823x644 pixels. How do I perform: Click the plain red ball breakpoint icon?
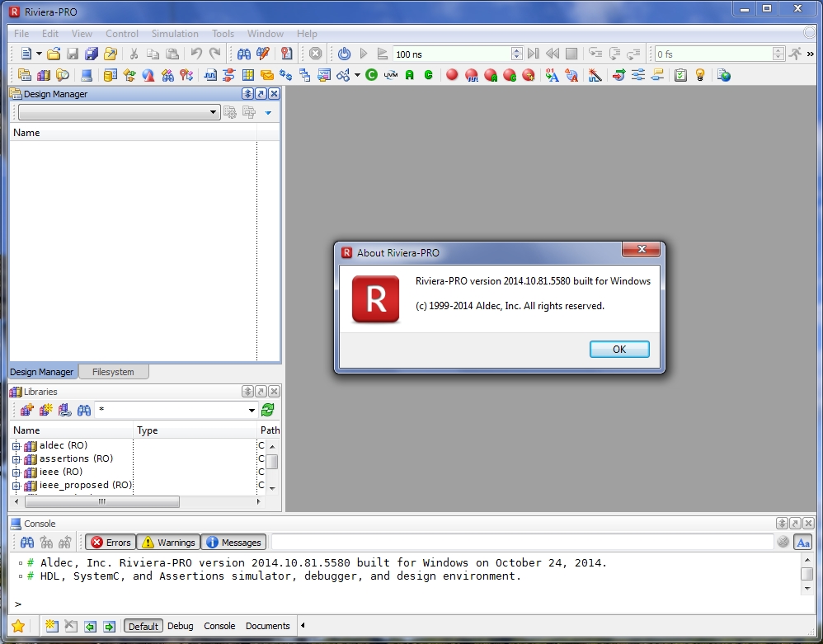451,75
